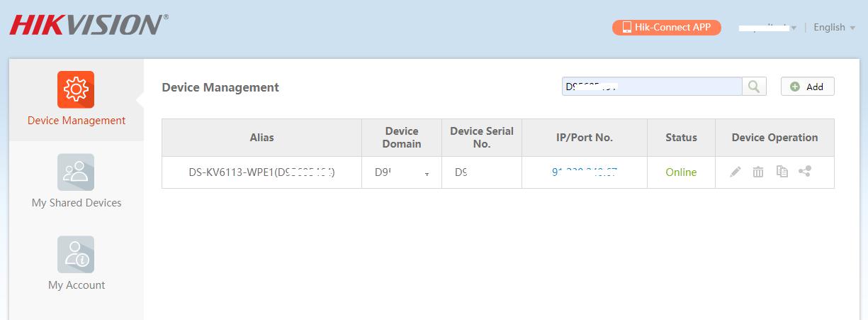Open the device IP address link
The image size is (868, 320).
pyautogui.click(x=585, y=172)
